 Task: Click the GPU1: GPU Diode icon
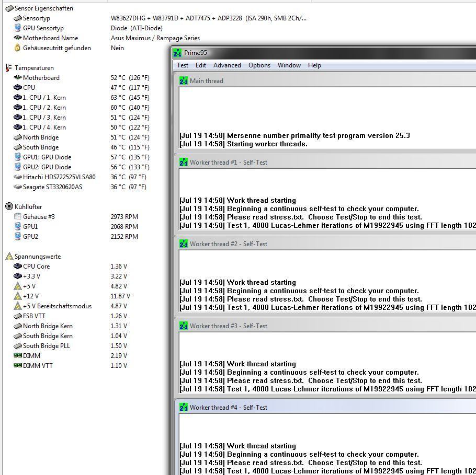tap(18, 157)
